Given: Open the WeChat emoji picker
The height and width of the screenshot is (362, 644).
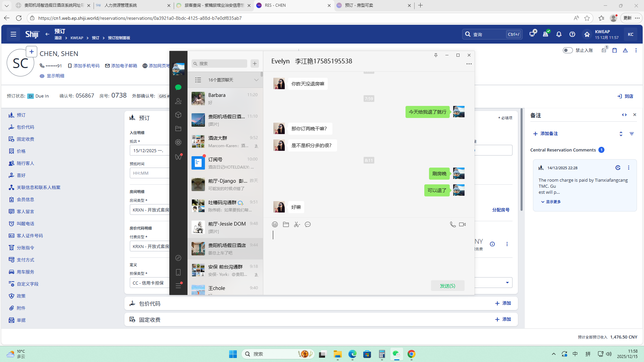Looking at the screenshot, I should click(x=275, y=225).
